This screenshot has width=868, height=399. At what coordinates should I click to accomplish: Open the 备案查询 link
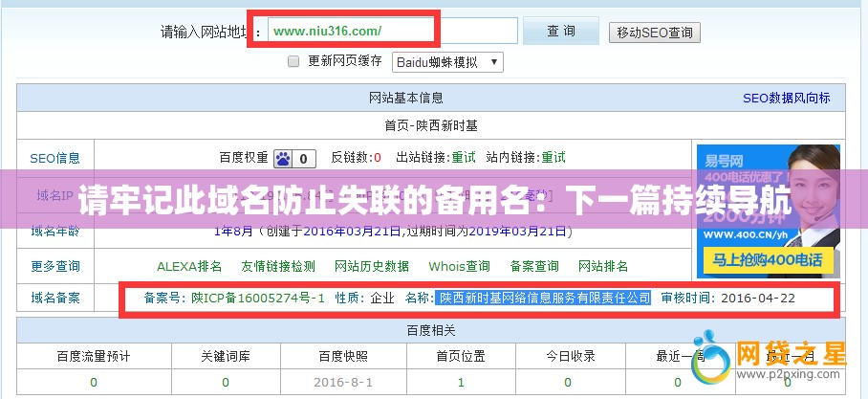(534, 267)
